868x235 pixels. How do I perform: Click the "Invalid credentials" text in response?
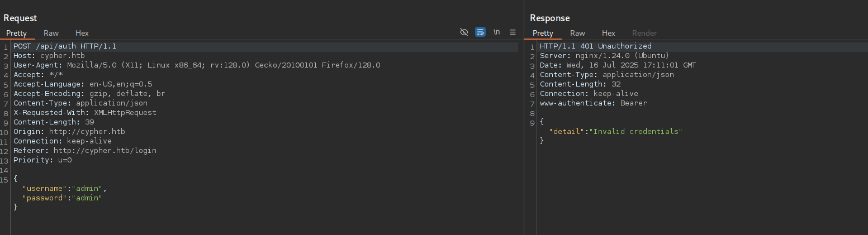[x=638, y=131]
